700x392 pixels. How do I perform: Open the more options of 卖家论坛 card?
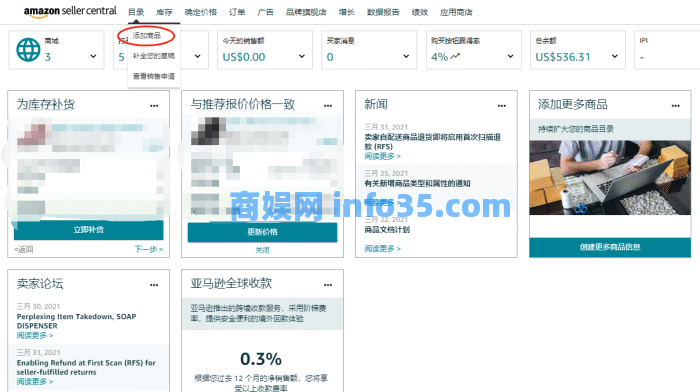(154, 285)
